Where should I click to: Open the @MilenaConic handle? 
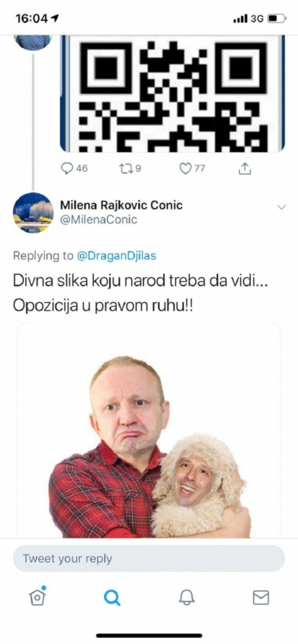click(99, 220)
